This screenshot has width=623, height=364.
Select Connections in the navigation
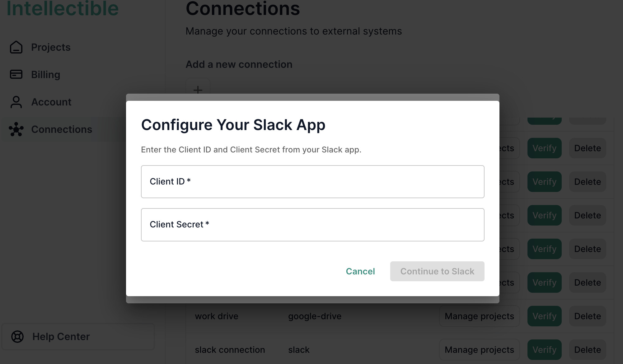(62, 129)
